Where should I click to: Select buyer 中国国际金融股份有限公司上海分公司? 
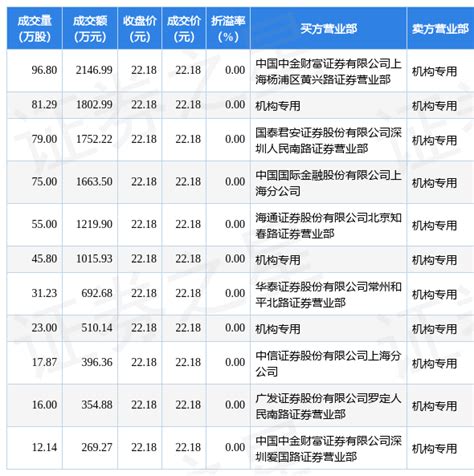click(328, 183)
